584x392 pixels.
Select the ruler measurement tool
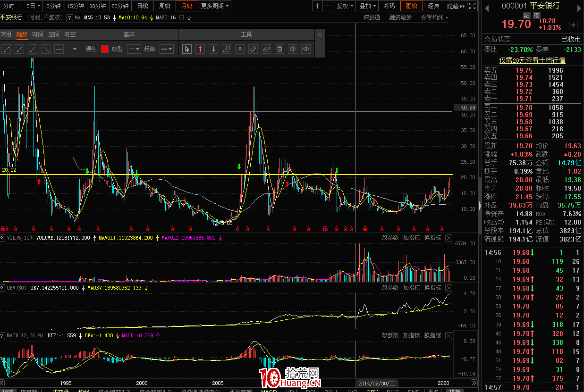pos(253,49)
